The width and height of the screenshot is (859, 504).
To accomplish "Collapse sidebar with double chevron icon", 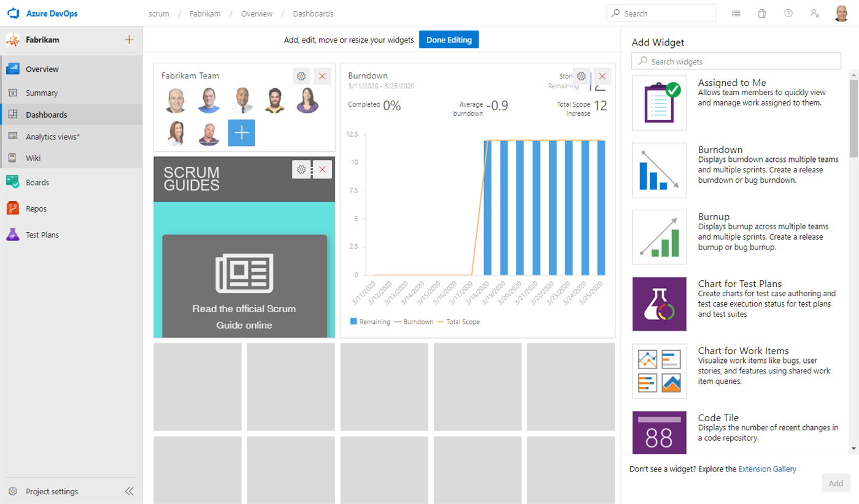I will 129,491.
